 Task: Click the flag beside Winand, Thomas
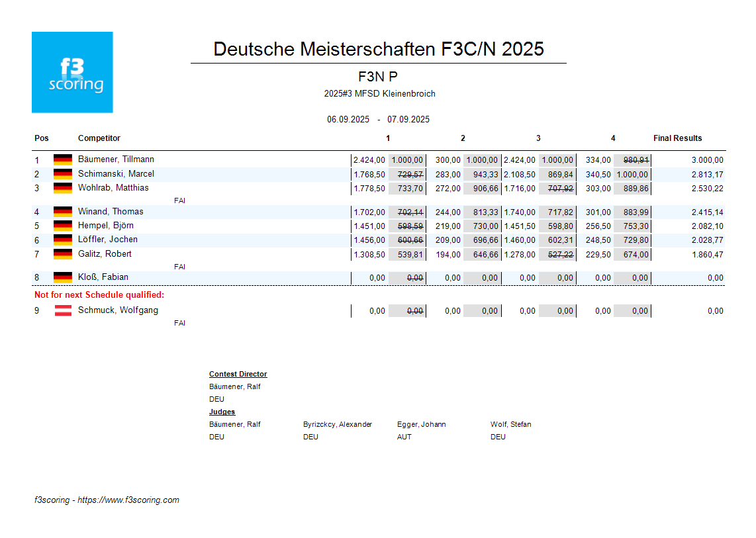(63, 212)
